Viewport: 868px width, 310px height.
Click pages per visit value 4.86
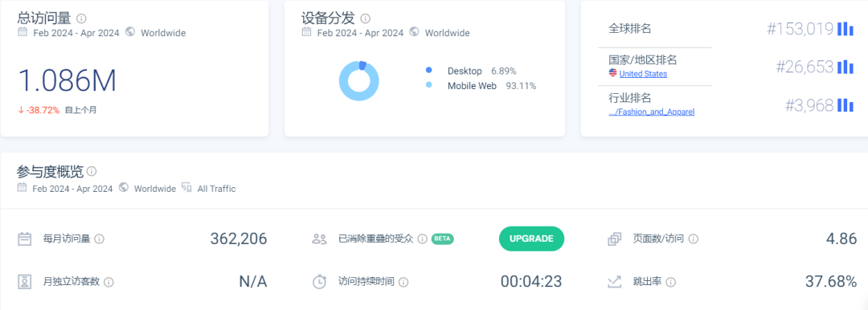click(x=841, y=239)
